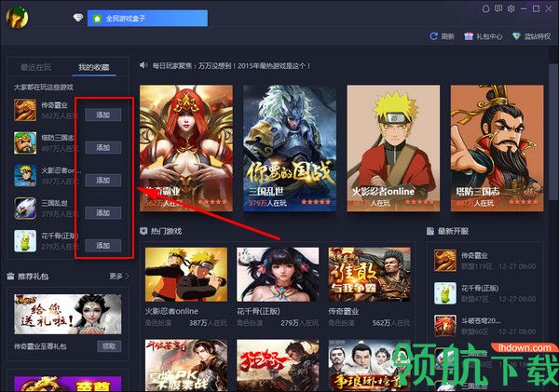Viewport: 559px width, 392px height.
Task: Click 传奇霸业 icon in newest servers
Action: pos(445,261)
